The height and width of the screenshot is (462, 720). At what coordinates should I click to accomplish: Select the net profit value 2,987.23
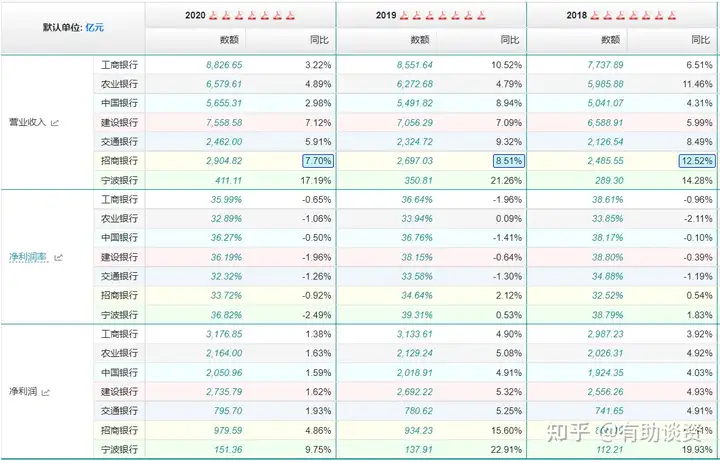tap(606, 334)
